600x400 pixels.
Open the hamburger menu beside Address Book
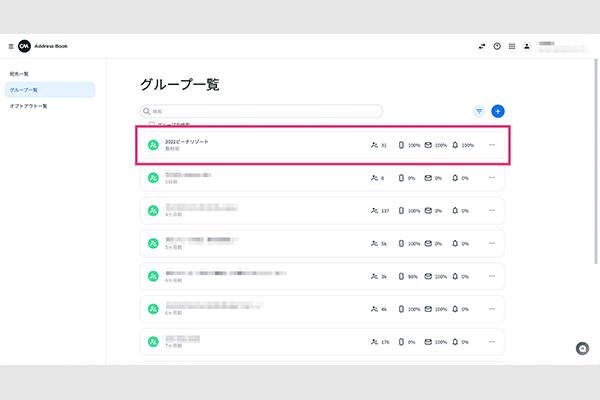pos(11,46)
